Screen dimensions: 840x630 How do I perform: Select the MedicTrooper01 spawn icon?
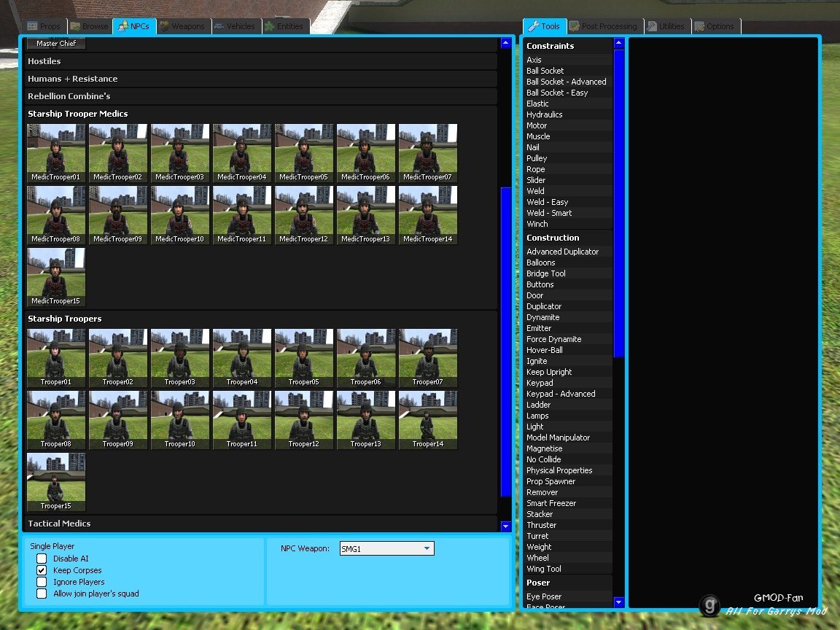coord(56,152)
